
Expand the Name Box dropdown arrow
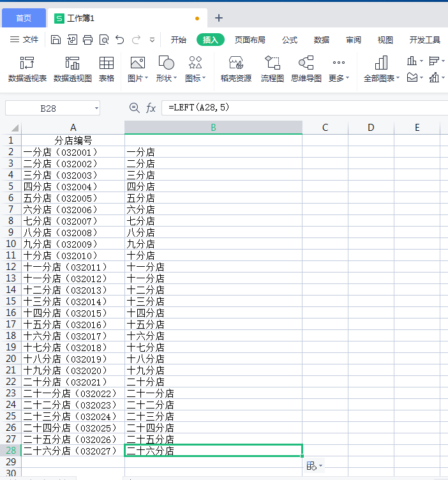tap(96, 109)
